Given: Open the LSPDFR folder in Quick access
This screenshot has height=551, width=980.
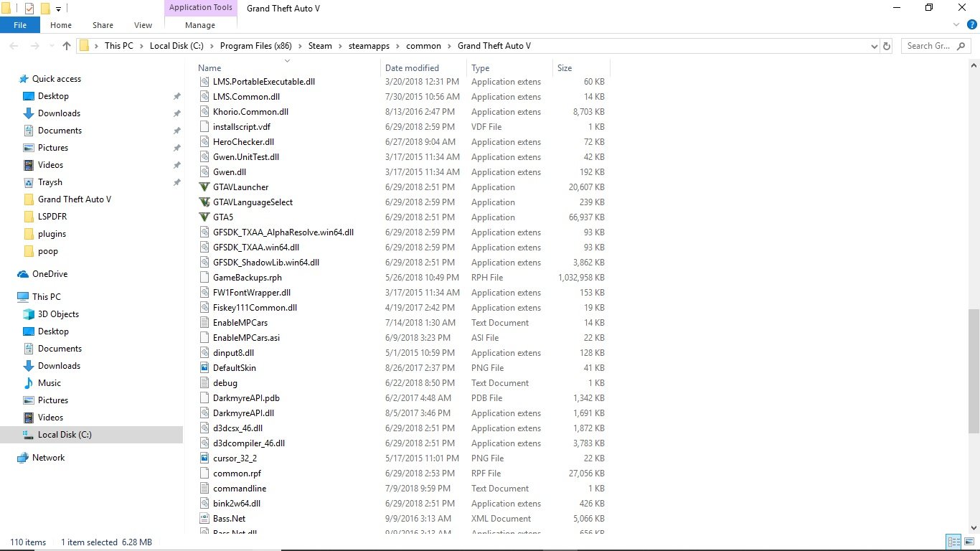Looking at the screenshot, I should 54,217.
